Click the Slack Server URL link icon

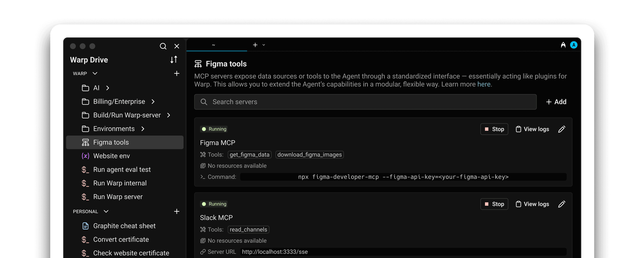(x=203, y=252)
